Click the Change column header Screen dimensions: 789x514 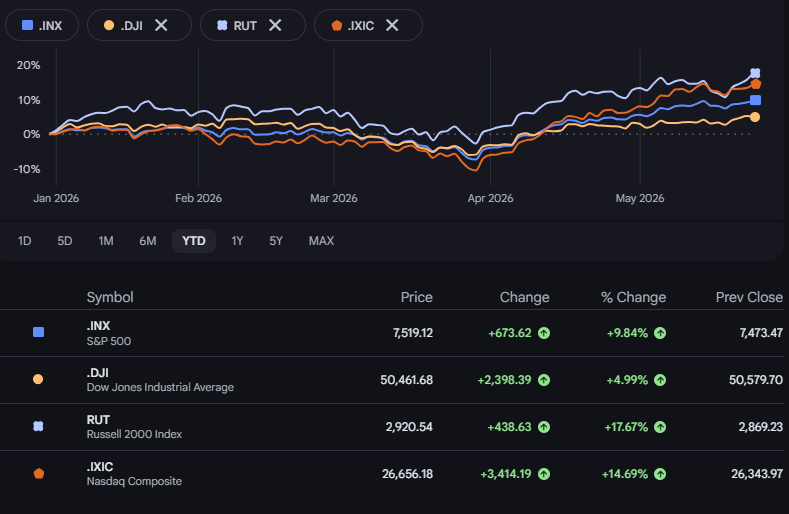point(524,297)
